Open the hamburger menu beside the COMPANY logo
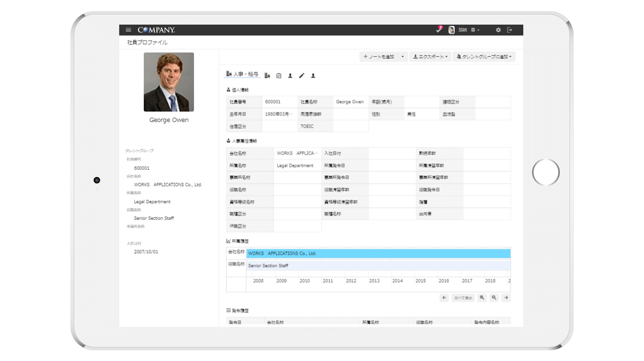 coord(128,30)
